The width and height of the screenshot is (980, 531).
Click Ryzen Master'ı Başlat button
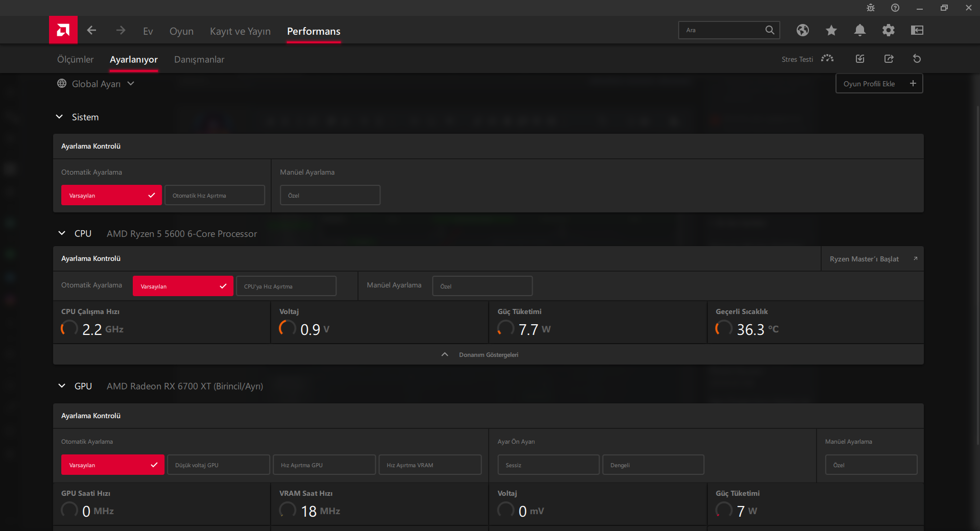[872, 259]
